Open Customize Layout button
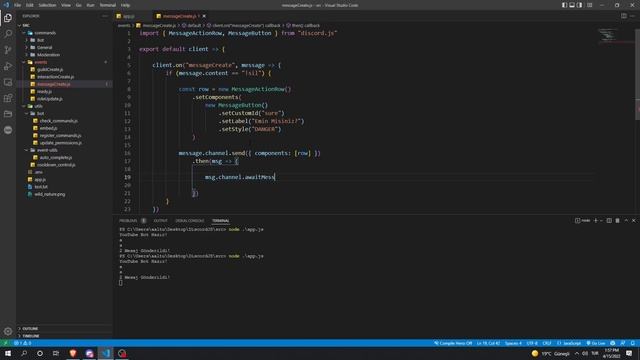The width and height of the screenshot is (640, 360). tap(589, 5)
